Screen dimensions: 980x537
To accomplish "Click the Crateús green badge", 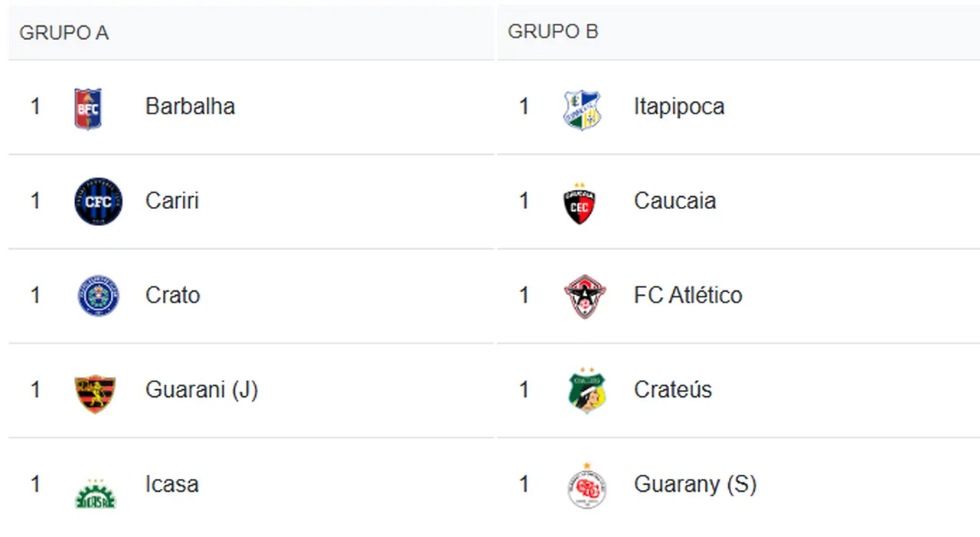I will click(x=587, y=391).
